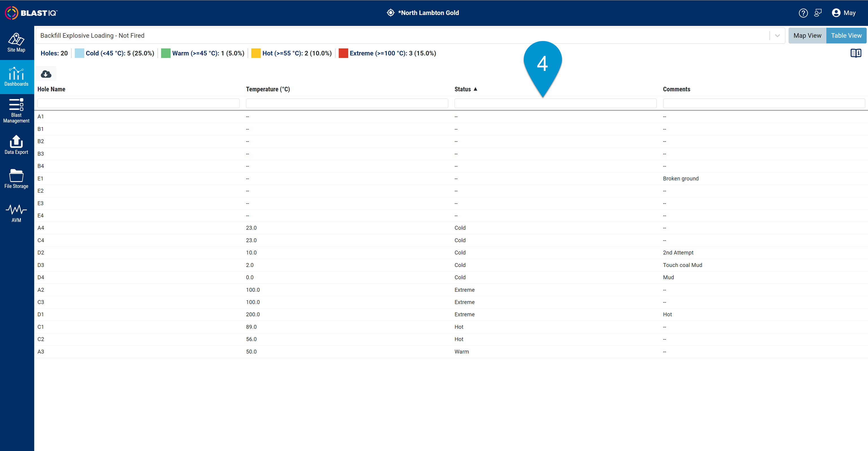The width and height of the screenshot is (868, 451).
Task: Click the Extreme red swatch
Action: (343, 53)
